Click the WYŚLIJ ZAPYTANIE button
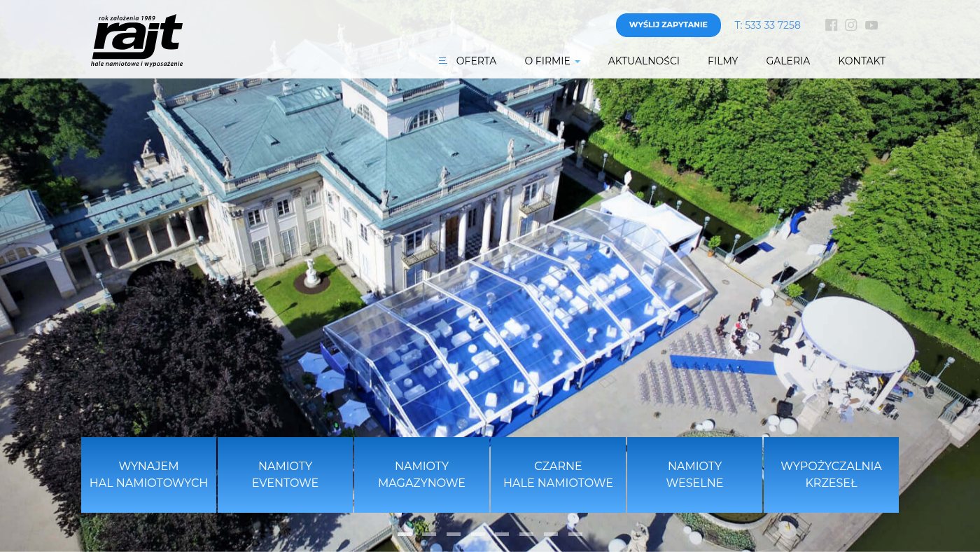The width and height of the screenshot is (980, 552). [668, 25]
